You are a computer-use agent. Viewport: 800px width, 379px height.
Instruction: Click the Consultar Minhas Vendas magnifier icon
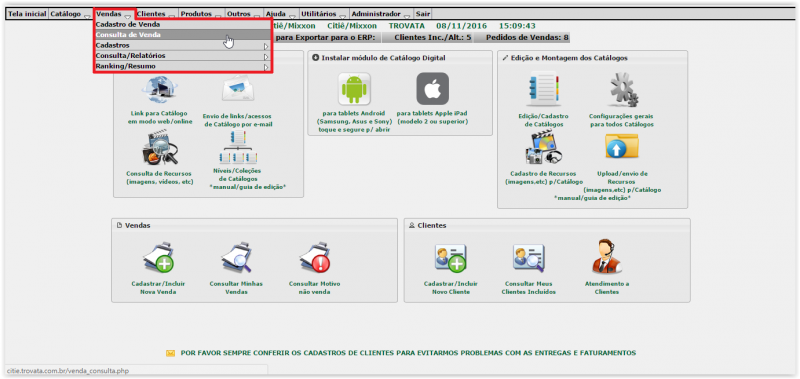click(x=236, y=258)
